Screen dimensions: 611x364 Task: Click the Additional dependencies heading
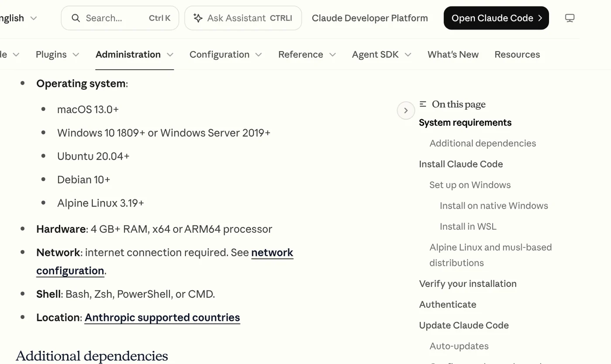point(92,356)
